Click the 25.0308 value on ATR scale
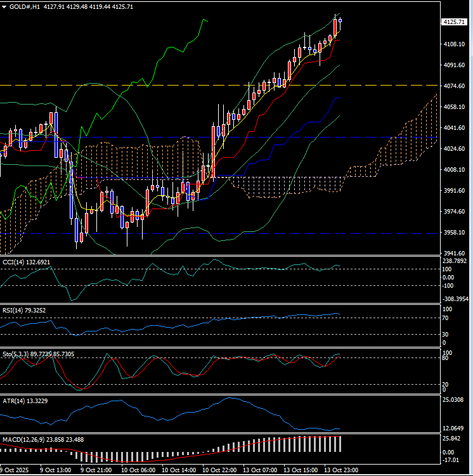 pos(455,401)
